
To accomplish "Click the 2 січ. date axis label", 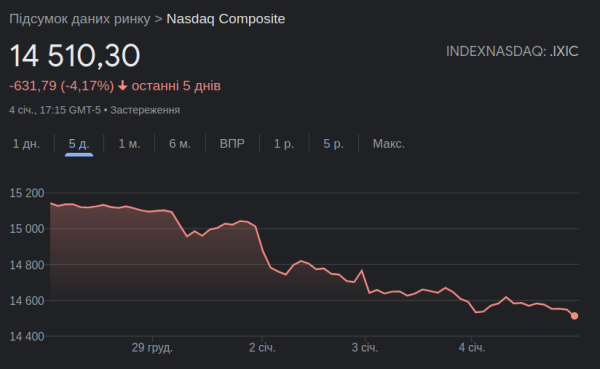I will tap(262, 348).
